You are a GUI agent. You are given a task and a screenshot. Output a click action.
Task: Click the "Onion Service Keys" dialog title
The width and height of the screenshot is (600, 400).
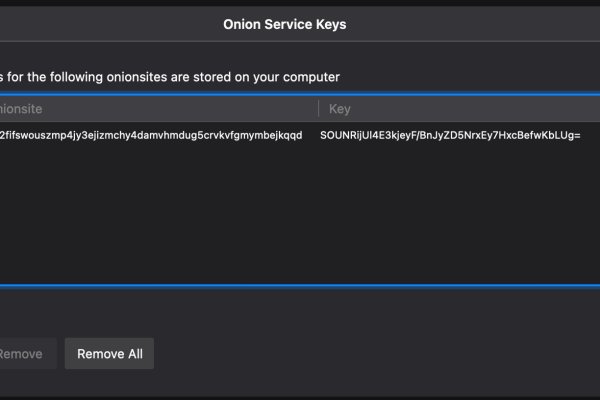[x=285, y=25]
